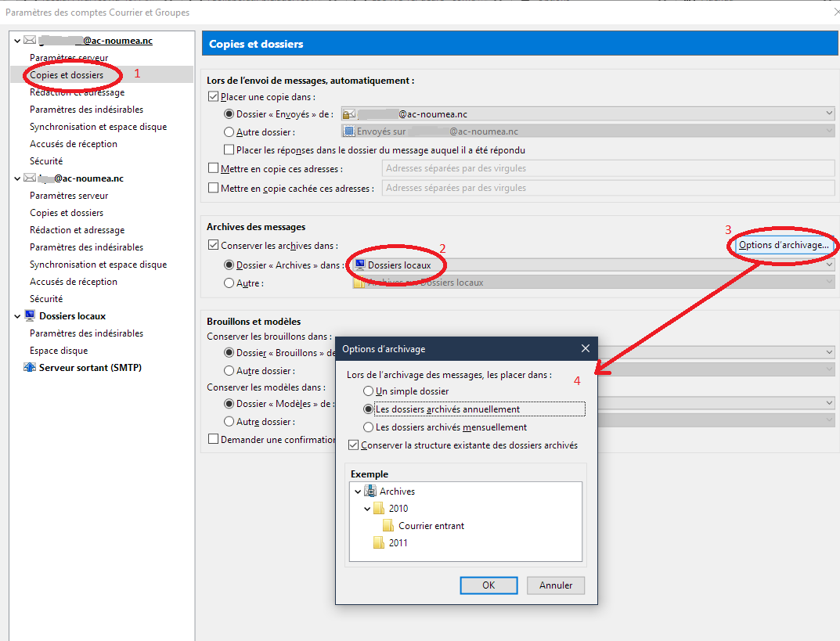This screenshot has height=641, width=840.
Task: Select "Les dossiers archivés mensuellement" radio option
Action: pos(368,427)
